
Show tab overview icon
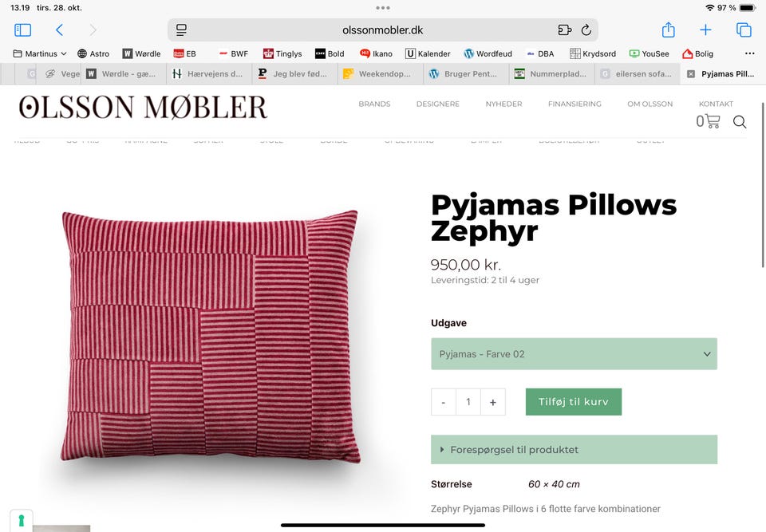tap(744, 30)
